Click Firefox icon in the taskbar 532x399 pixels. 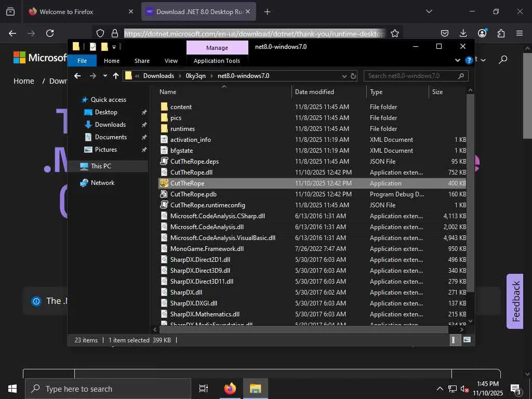pyautogui.click(x=230, y=389)
